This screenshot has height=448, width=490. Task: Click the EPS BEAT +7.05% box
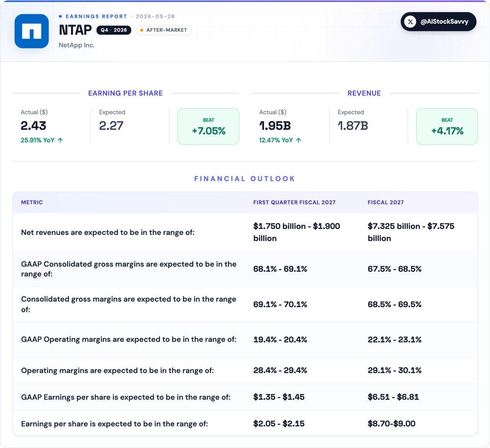[x=208, y=126]
